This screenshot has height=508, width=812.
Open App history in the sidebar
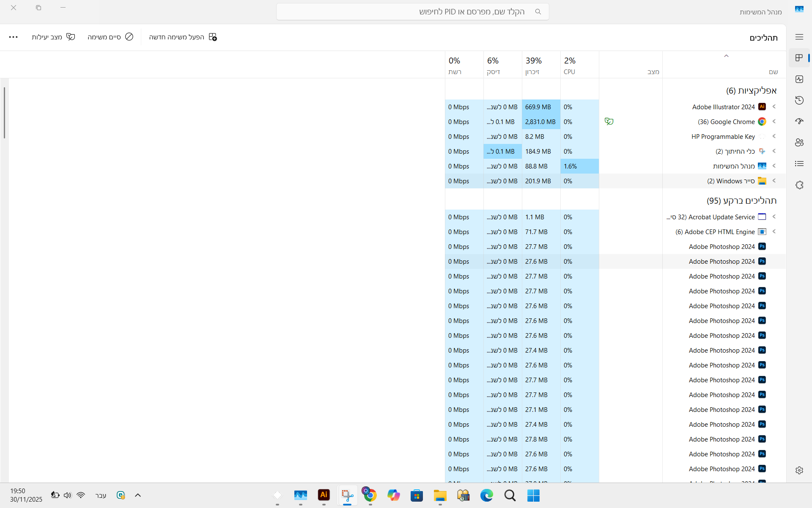point(799,100)
